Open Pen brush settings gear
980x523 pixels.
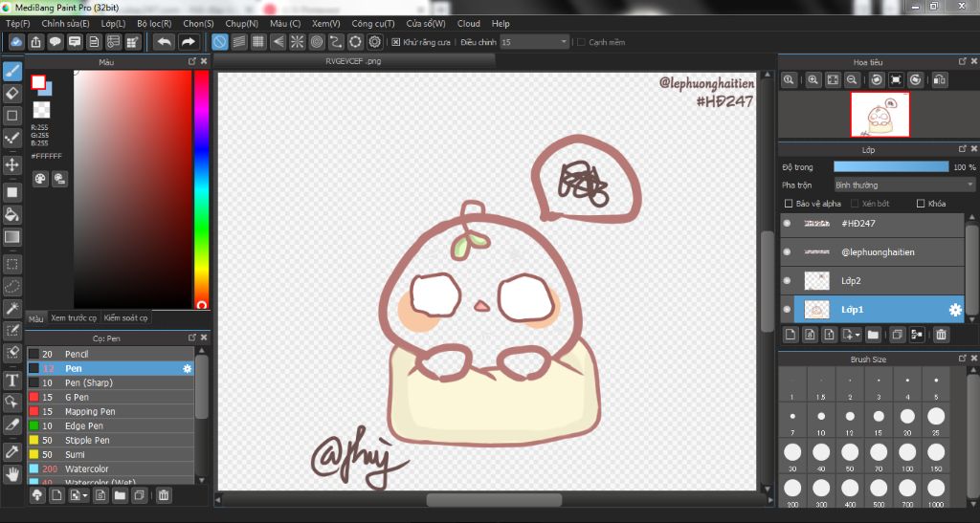(x=187, y=369)
